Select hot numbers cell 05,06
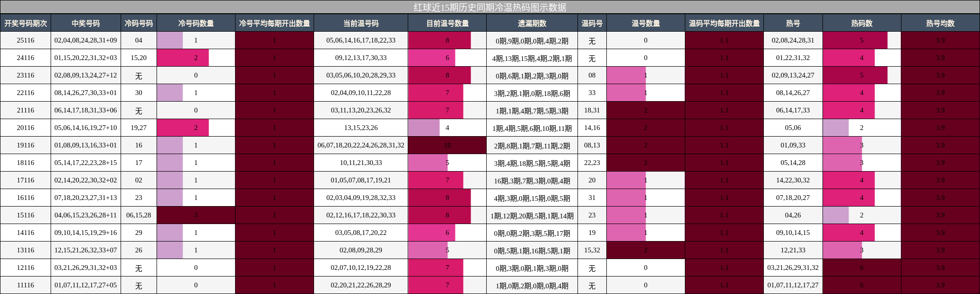 (x=793, y=128)
